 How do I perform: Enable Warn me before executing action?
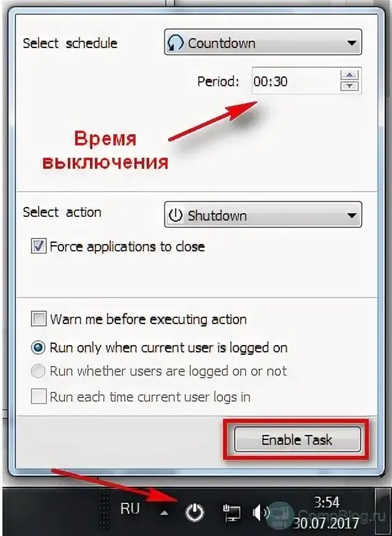tap(38, 319)
